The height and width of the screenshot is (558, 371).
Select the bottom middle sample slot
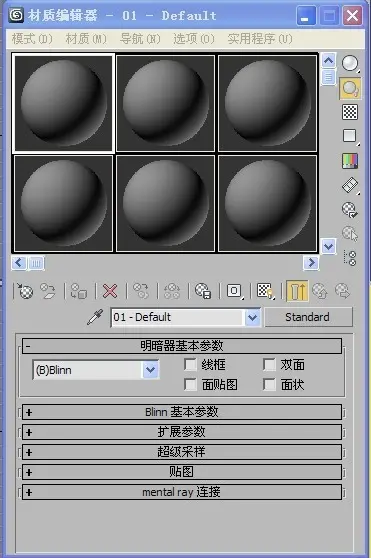click(165, 204)
